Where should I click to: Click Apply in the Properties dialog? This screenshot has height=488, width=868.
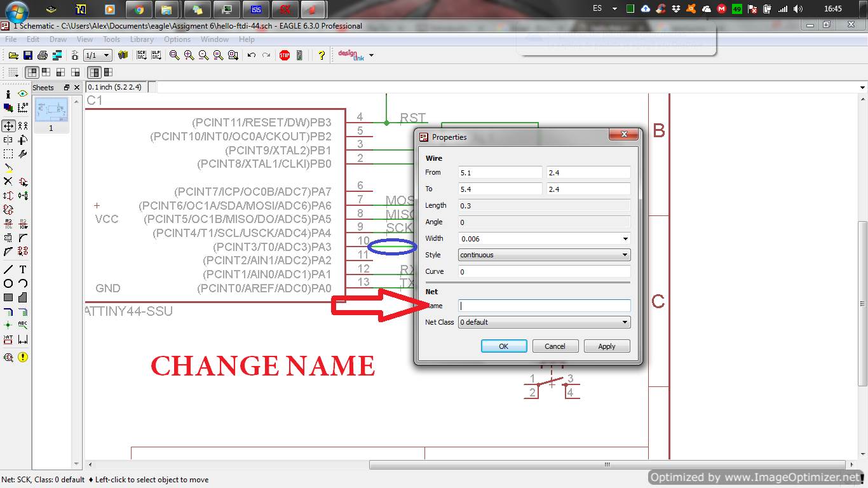click(607, 346)
